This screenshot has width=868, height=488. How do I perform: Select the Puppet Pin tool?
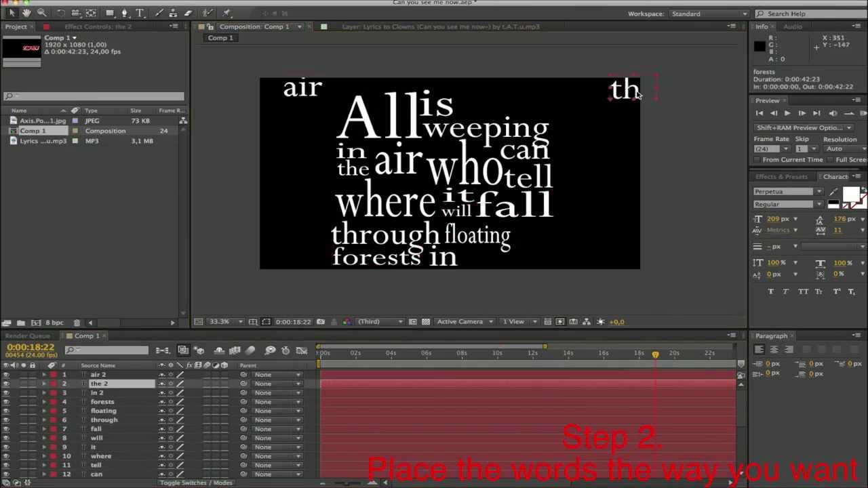pos(226,13)
